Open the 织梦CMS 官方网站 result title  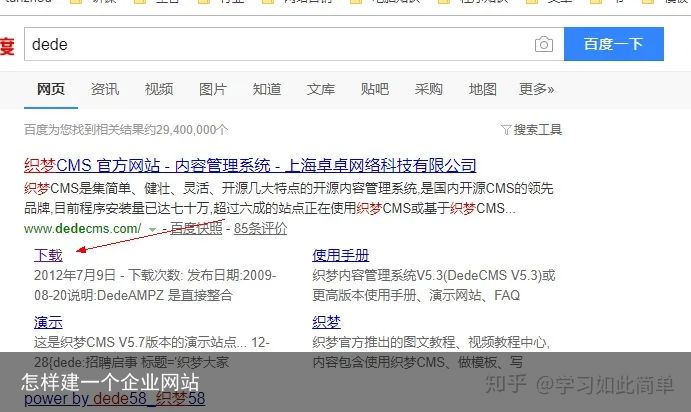pos(250,166)
